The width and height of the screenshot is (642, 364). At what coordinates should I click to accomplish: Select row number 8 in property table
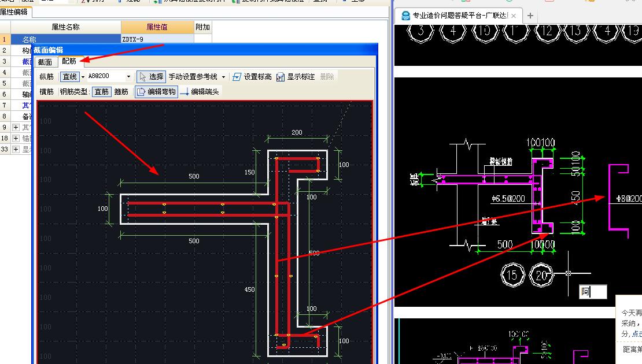[x=5, y=116]
